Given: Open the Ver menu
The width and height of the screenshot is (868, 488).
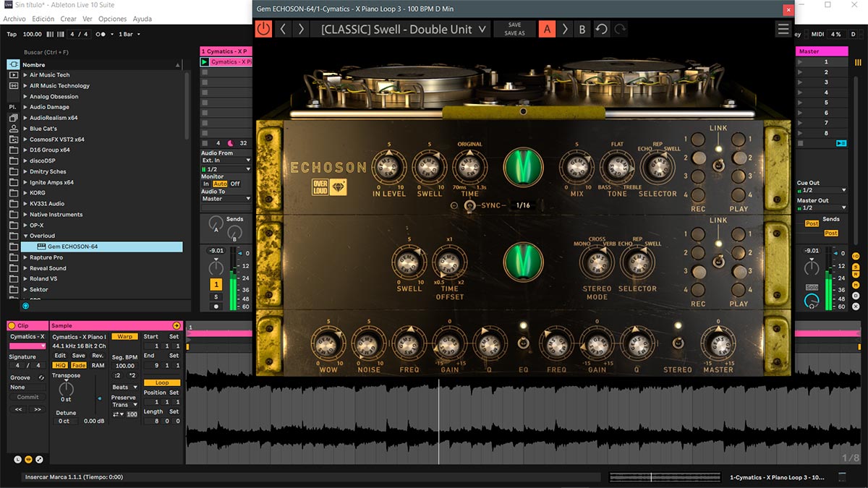Looking at the screenshot, I should [x=88, y=19].
